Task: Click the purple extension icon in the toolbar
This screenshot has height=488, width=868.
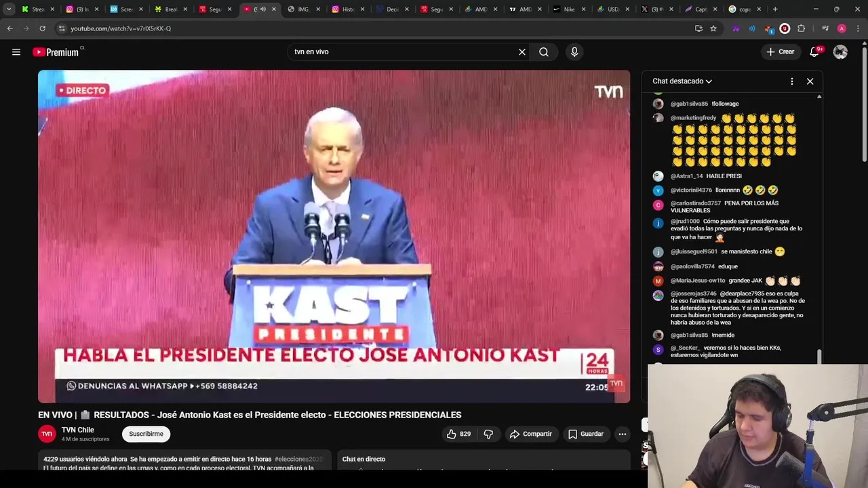Action: [736, 28]
